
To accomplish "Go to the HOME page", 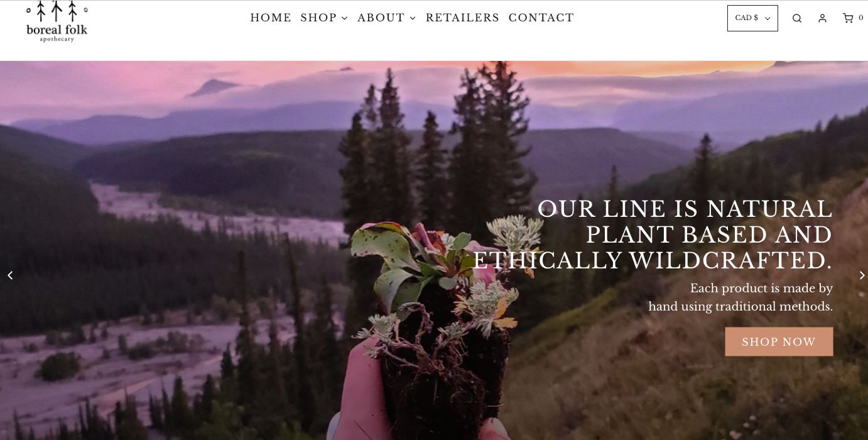I will [x=271, y=18].
